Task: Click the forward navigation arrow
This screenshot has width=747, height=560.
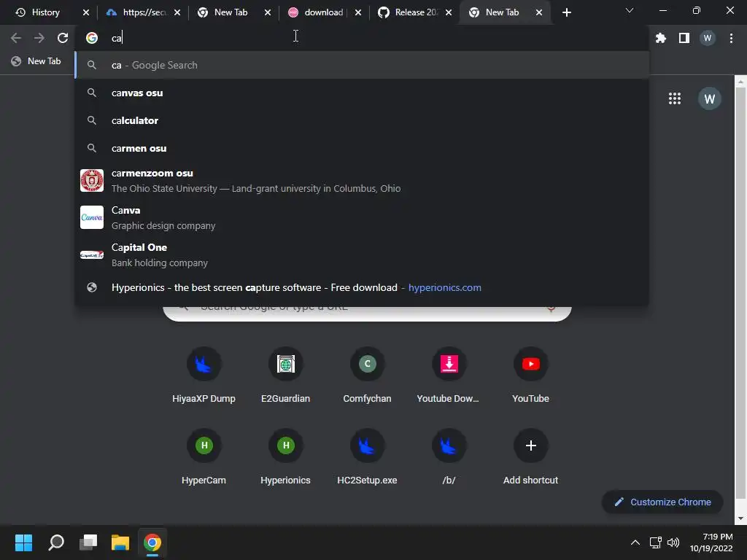Action: [39, 38]
